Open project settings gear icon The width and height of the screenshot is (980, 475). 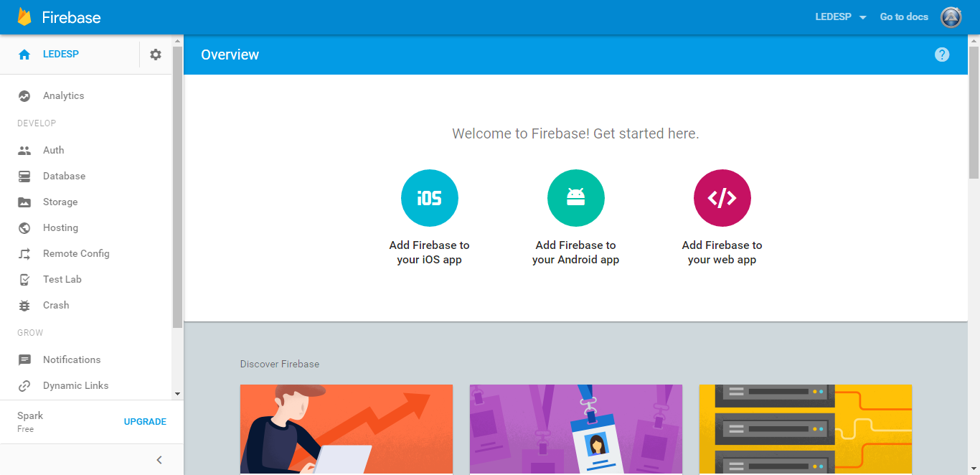[156, 55]
